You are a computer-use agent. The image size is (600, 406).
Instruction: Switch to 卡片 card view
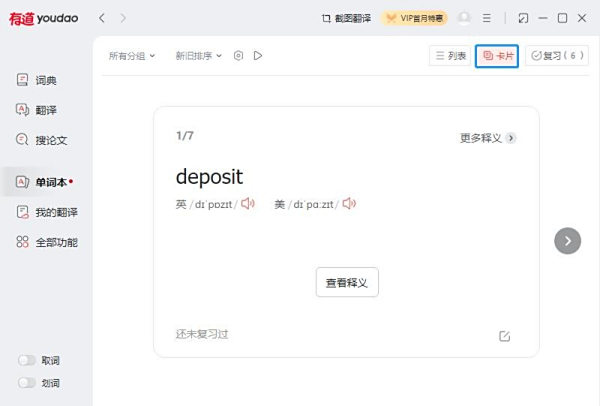click(x=497, y=56)
